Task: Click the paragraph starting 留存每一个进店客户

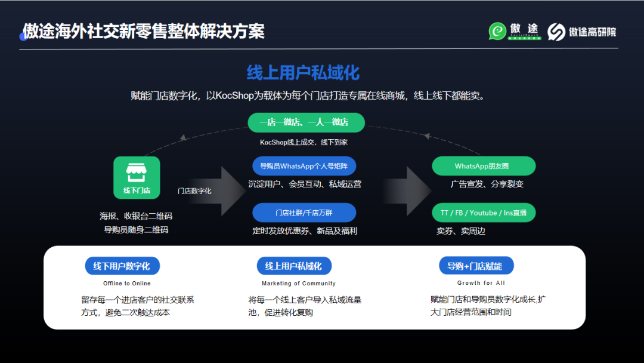Action: pos(138,306)
